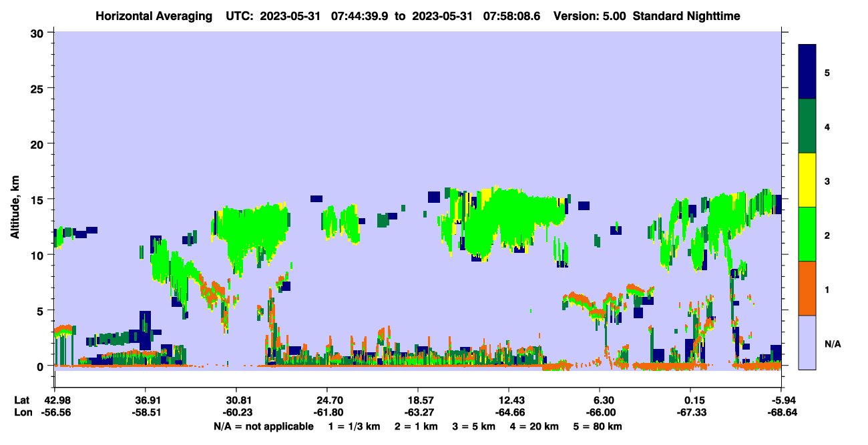This screenshot has height=445, width=868.
Task: Click the 'N/A = not applicable' legend text
Action: (x=263, y=426)
